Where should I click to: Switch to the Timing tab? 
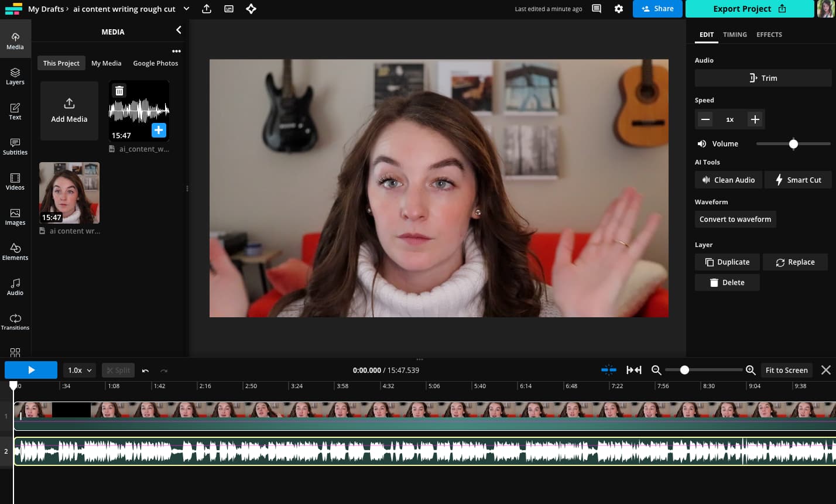coord(735,35)
